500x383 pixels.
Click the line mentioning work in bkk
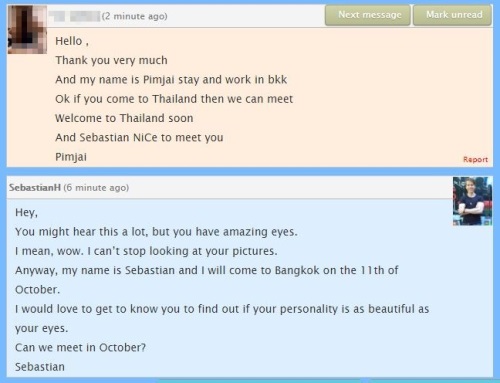click(x=171, y=80)
